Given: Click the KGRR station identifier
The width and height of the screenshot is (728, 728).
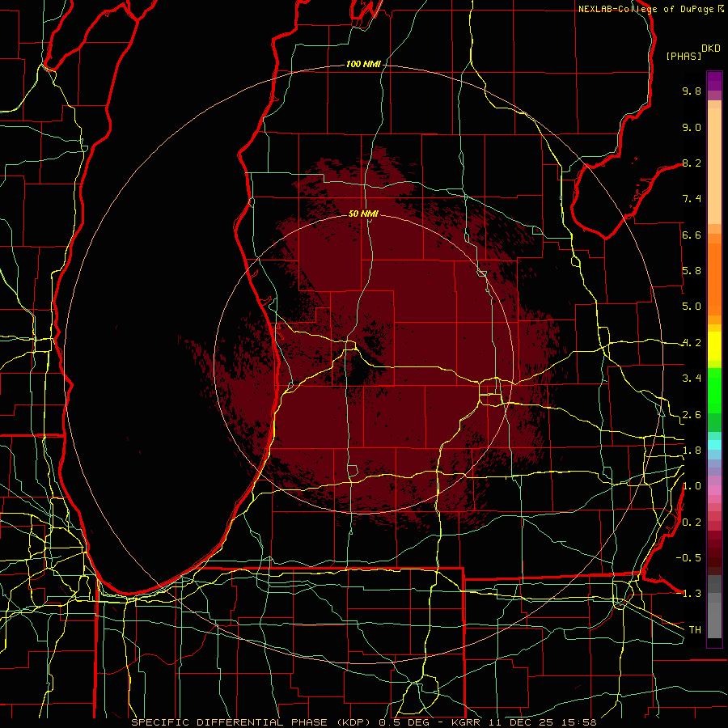Looking at the screenshot, I should (x=467, y=722).
